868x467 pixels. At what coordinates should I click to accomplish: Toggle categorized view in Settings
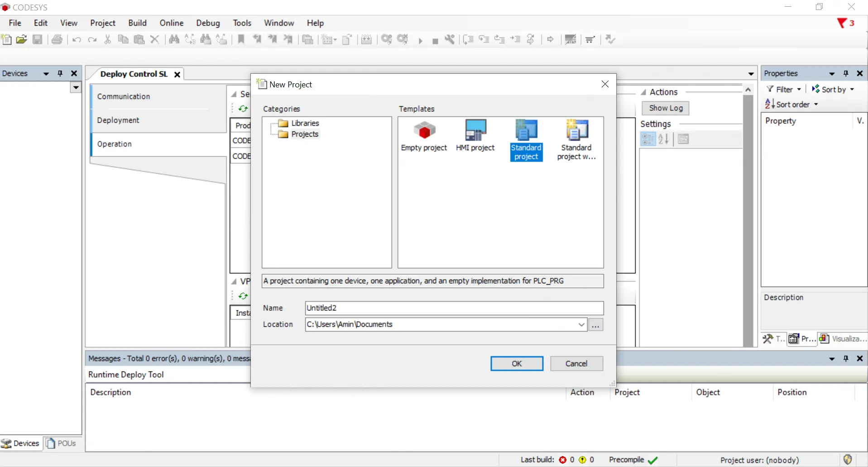(648, 139)
